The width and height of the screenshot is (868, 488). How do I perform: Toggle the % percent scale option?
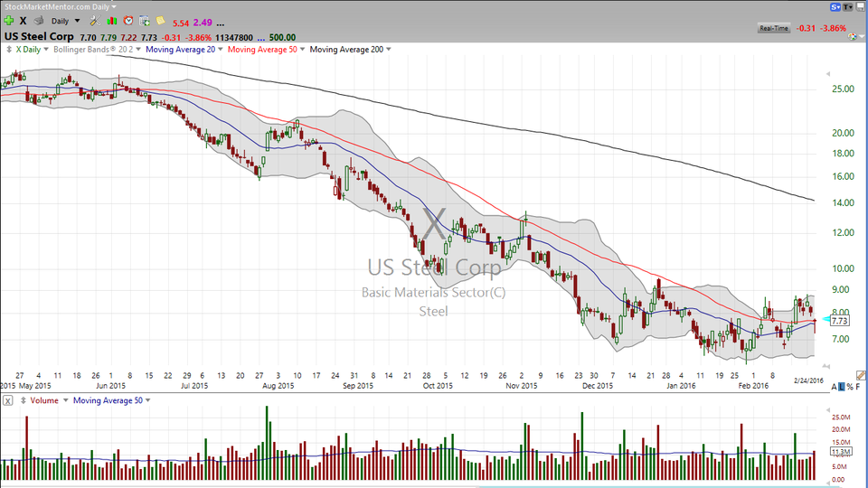coord(850,387)
